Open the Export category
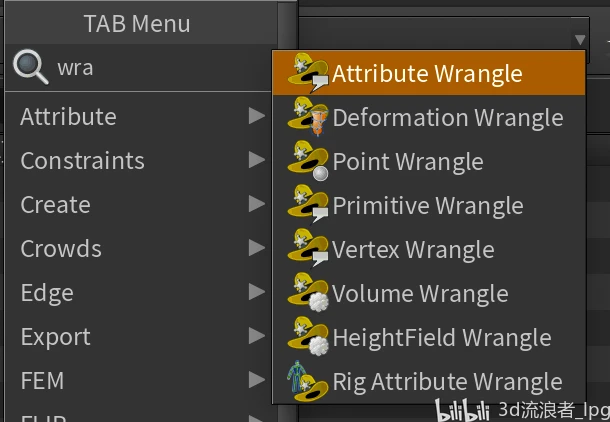This screenshot has width=610, height=422. [56, 337]
